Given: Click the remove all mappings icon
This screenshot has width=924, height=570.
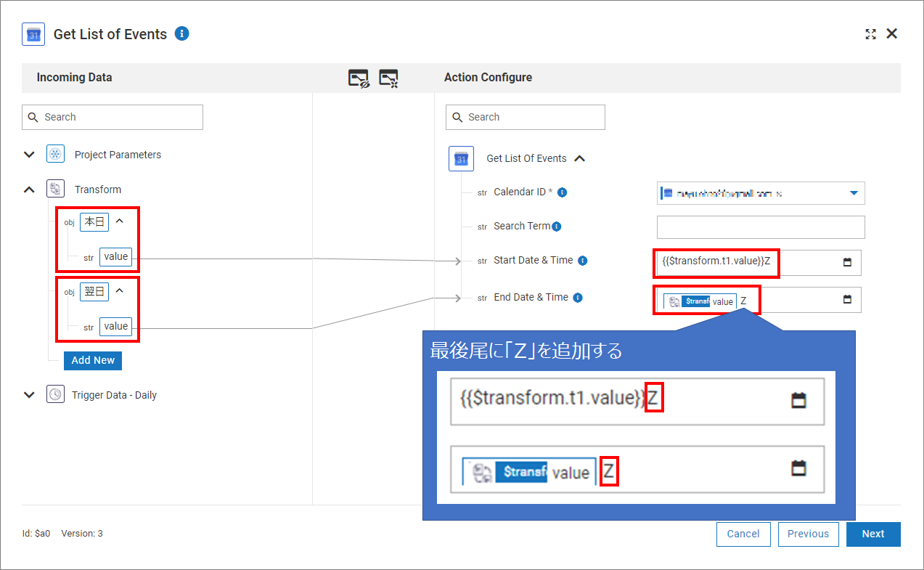Looking at the screenshot, I should pyautogui.click(x=389, y=78).
